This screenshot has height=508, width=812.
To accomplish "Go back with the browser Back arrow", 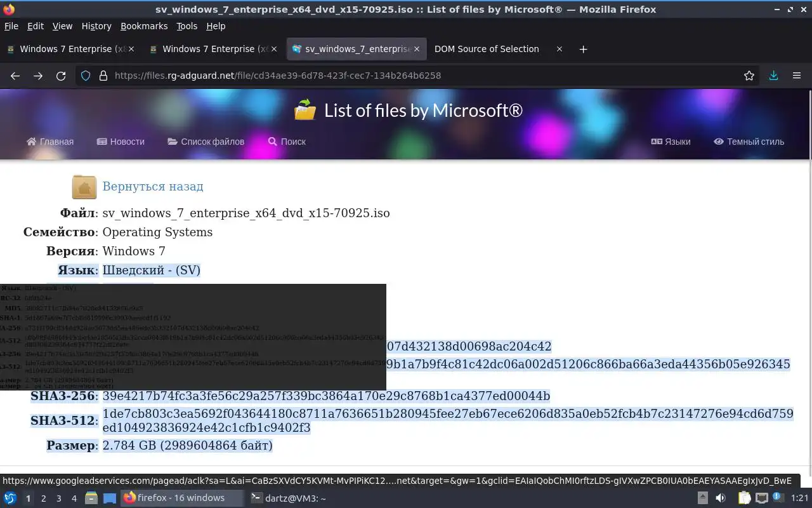I will (15, 76).
